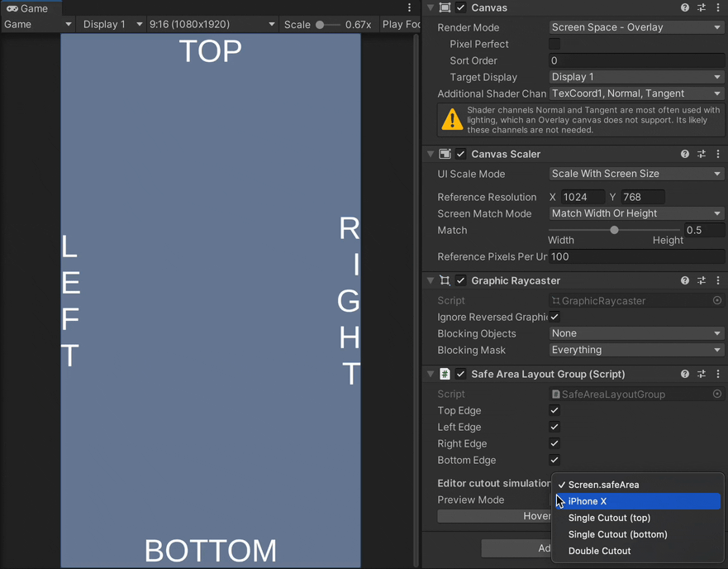This screenshot has width=728, height=569.
Task: Click the shader channels warning icon
Action: click(452, 119)
